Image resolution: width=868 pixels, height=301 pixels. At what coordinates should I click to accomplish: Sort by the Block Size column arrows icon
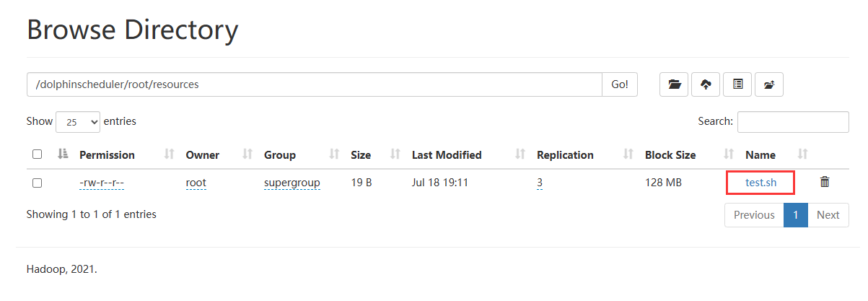point(729,154)
